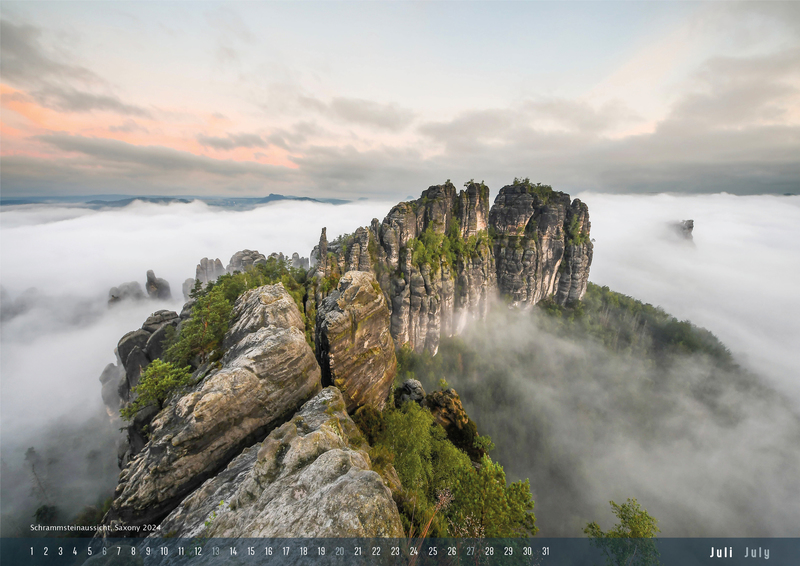800x566 pixels.
Task: Click day 24 on the calendar bar
Action: click(x=413, y=551)
